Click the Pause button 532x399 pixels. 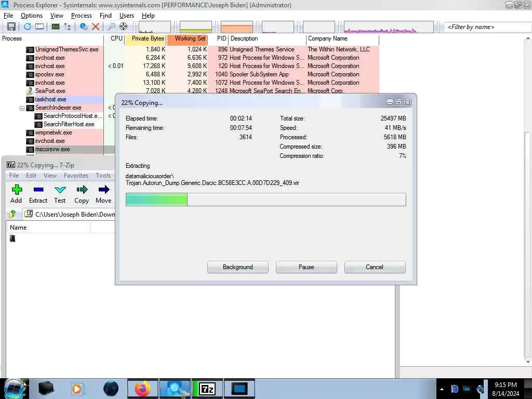tap(307, 267)
